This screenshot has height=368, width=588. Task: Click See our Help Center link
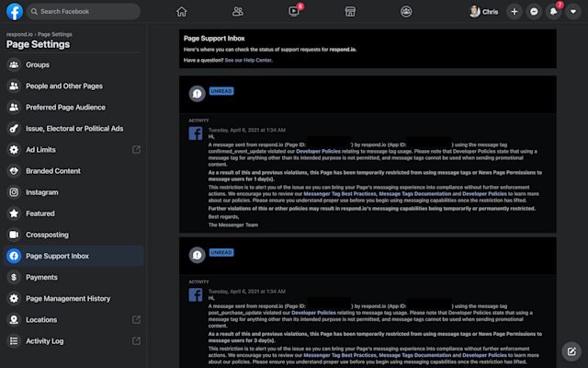(x=248, y=60)
